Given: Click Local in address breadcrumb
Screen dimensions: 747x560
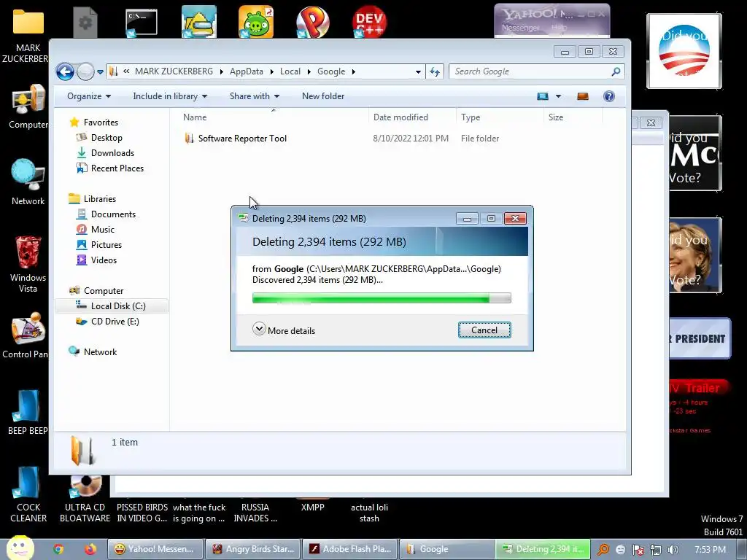Looking at the screenshot, I should pyautogui.click(x=290, y=71).
